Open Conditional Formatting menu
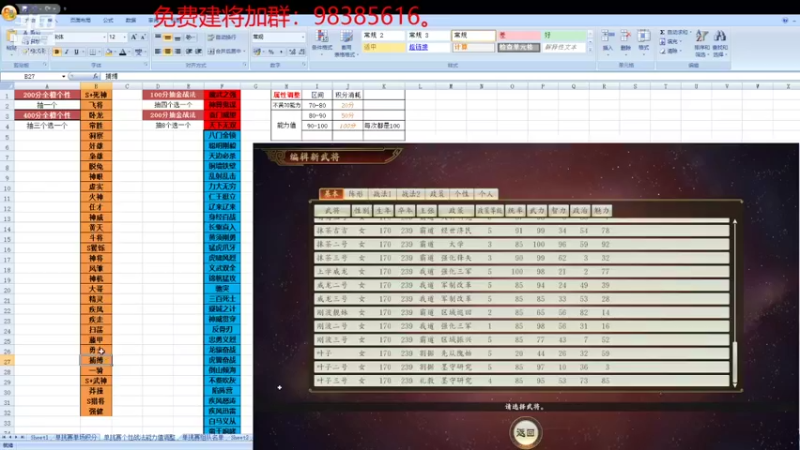Screen dimensions: 800x450 (x=322, y=43)
